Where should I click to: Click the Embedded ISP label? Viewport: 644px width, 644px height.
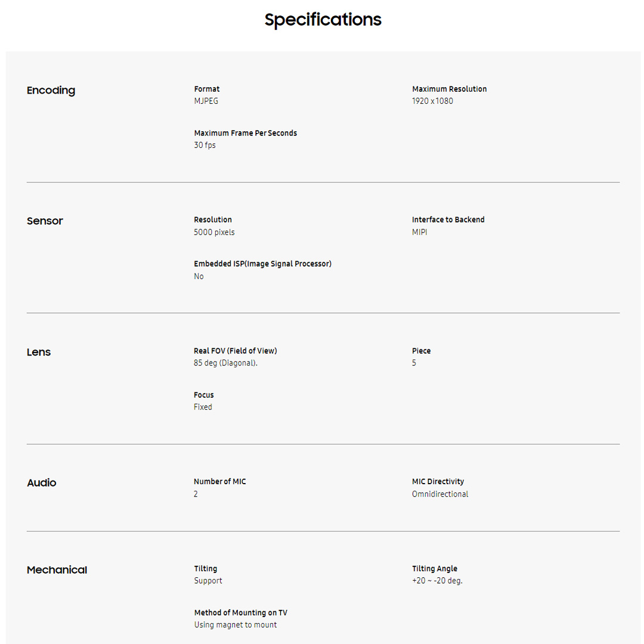[262, 264]
